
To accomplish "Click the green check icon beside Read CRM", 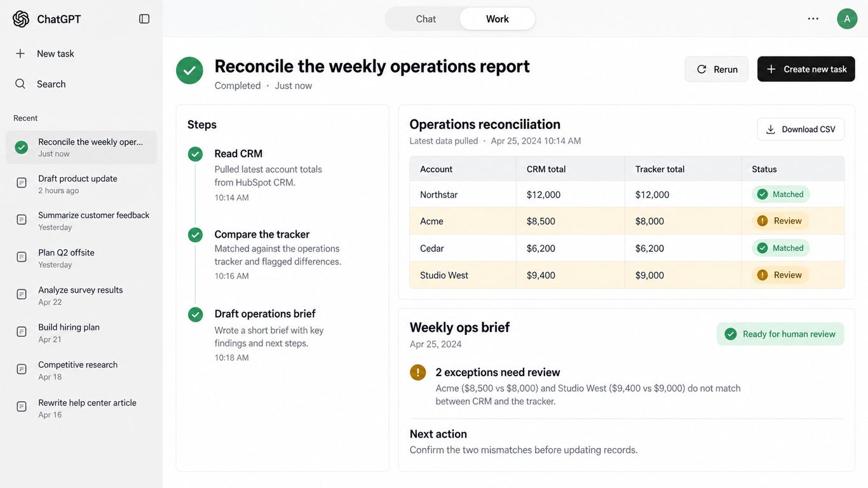I will 195,154.
